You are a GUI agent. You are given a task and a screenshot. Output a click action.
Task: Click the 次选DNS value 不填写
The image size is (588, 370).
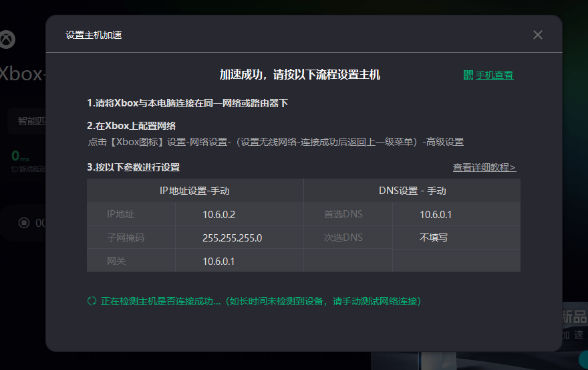pyautogui.click(x=433, y=238)
